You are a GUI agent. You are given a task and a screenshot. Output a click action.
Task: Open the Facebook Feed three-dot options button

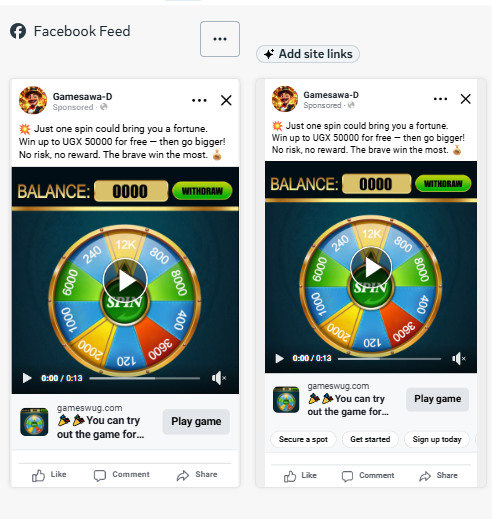[x=220, y=39]
